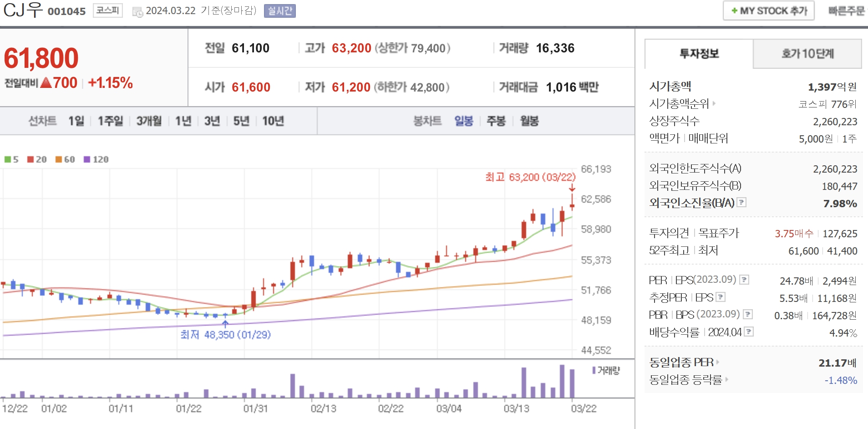The height and width of the screenshot is (429, 868).
Task: Click the current price 61,800
Action: pyautogui.click(x=41, y=58)
